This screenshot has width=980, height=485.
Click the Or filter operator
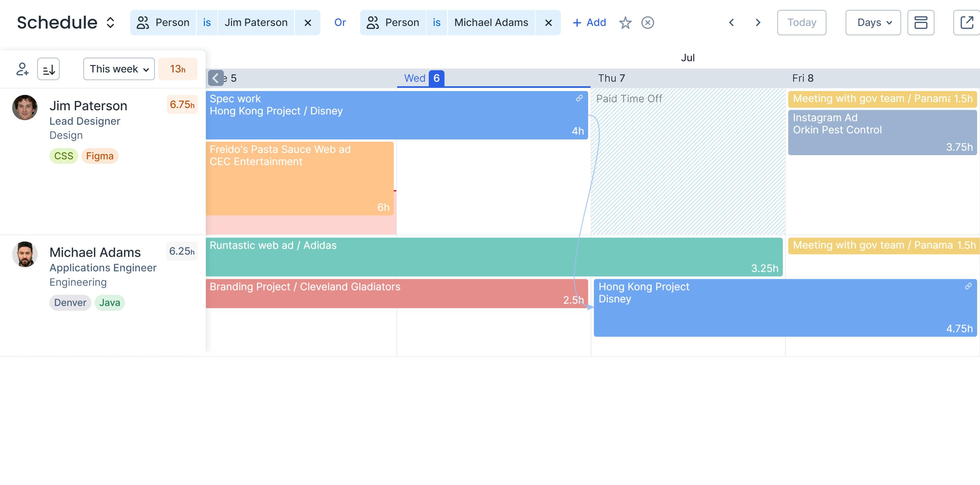(340, 22)
